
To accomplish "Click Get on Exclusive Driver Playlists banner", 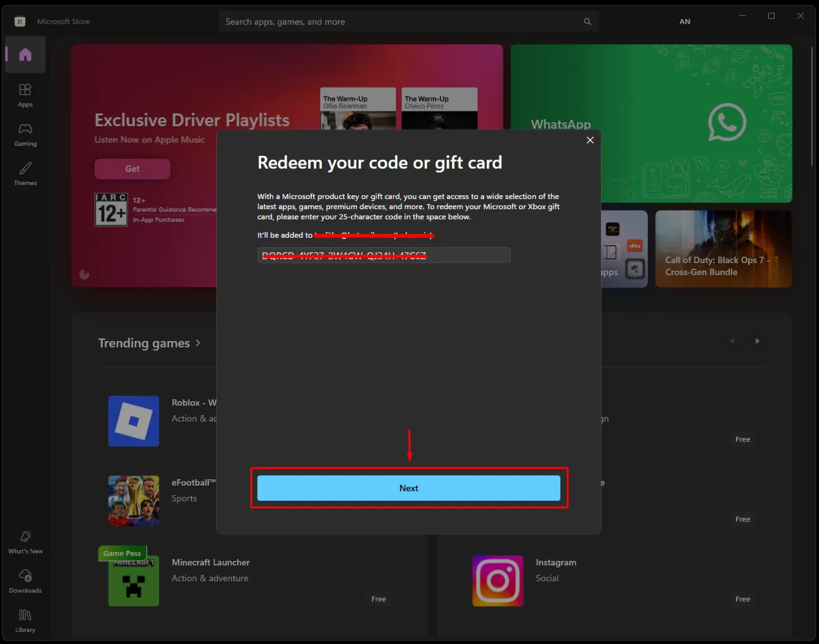I will [x=132, y=169].
